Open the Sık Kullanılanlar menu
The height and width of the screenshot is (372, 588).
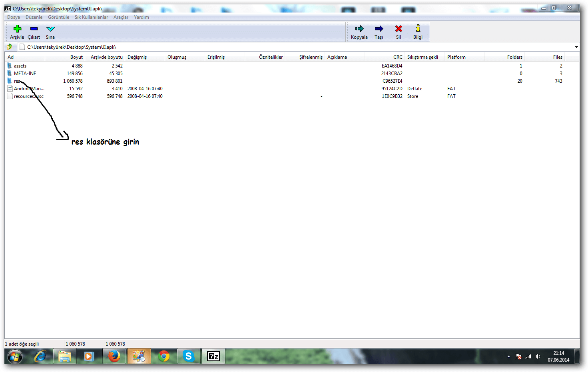tap(91, 17)
